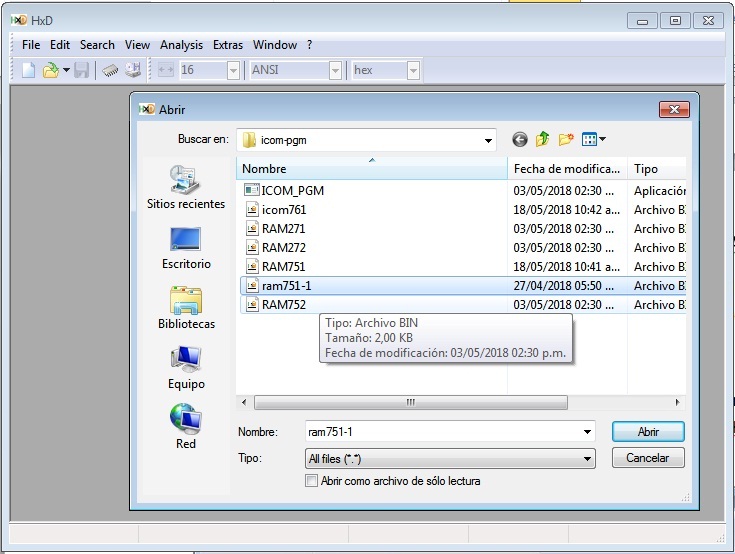The width and height of the screenshot is (735, 554).
Task: Enable Abrir como archivo de sólo lectura
Action: (x=311, y=481)
